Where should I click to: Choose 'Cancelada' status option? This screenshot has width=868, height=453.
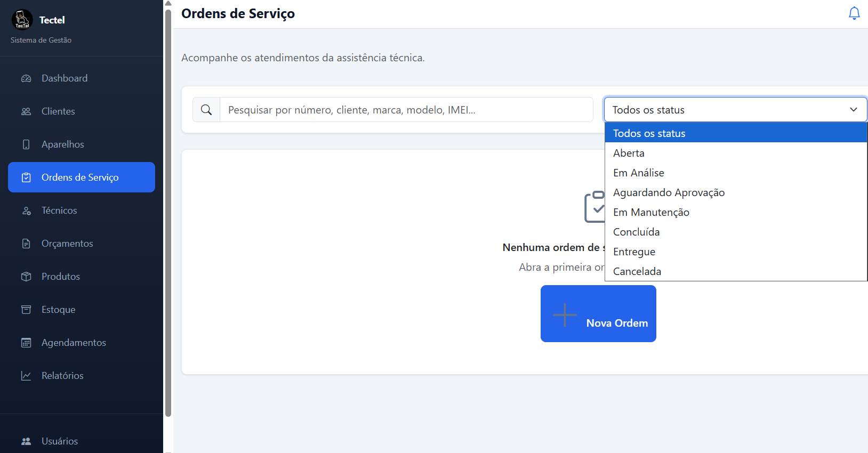[x=736, y=271]
